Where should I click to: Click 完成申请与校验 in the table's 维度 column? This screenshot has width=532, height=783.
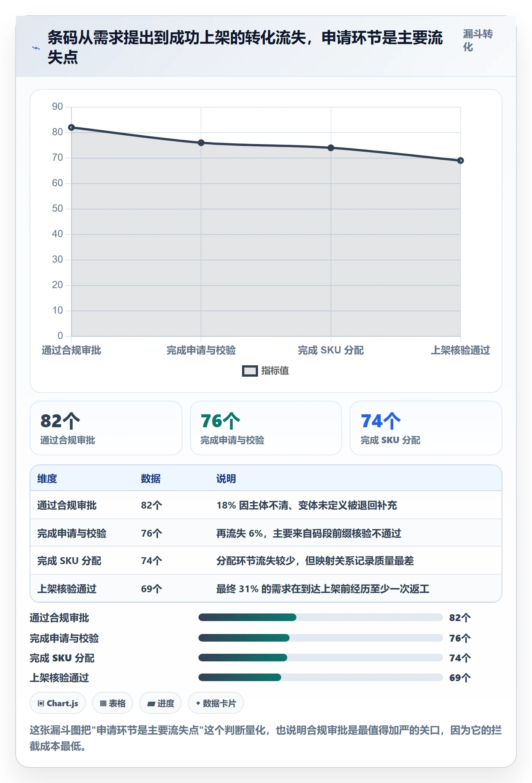[72, 533]
